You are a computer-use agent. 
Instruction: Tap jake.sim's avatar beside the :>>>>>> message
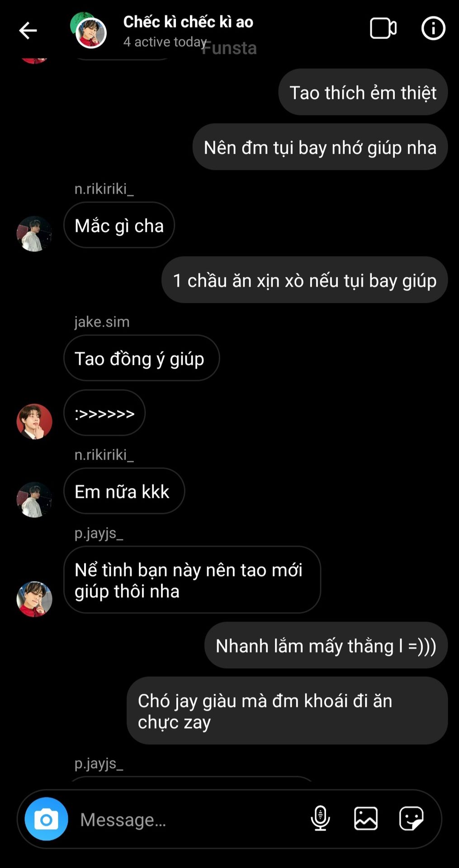pos(34,421)
